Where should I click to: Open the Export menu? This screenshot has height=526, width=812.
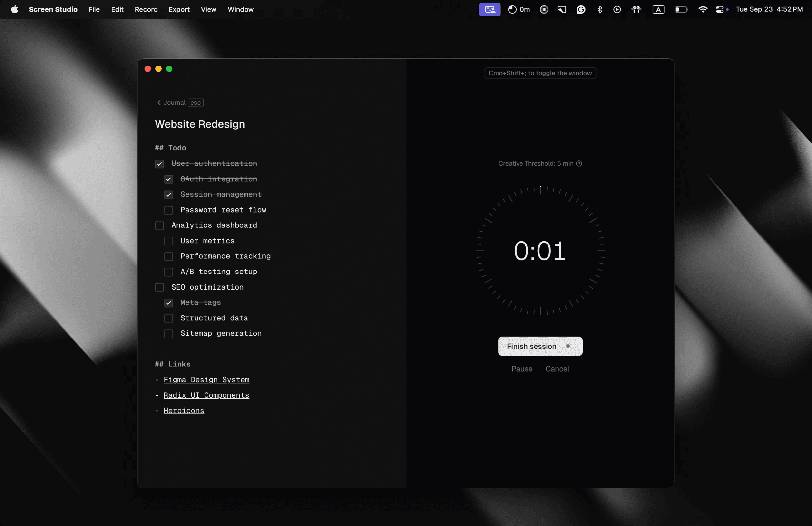(179, 9)
